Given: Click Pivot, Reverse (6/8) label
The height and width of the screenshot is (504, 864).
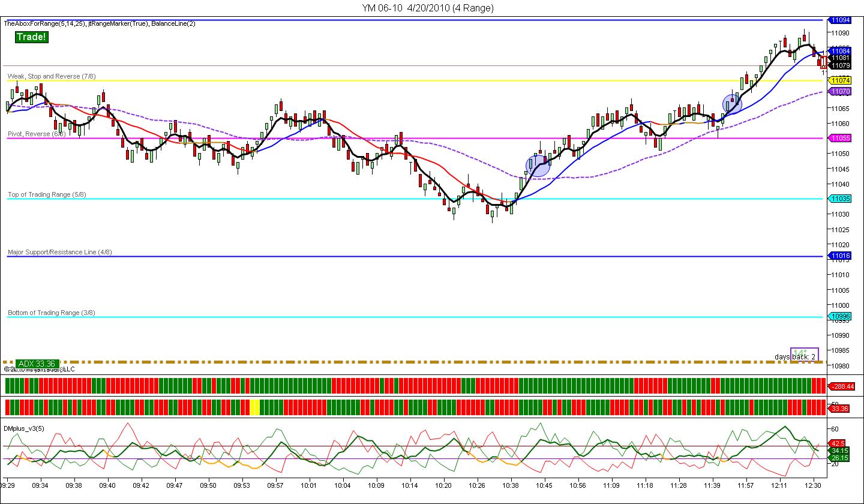Looking at the screenshot, I should (37, 134).
